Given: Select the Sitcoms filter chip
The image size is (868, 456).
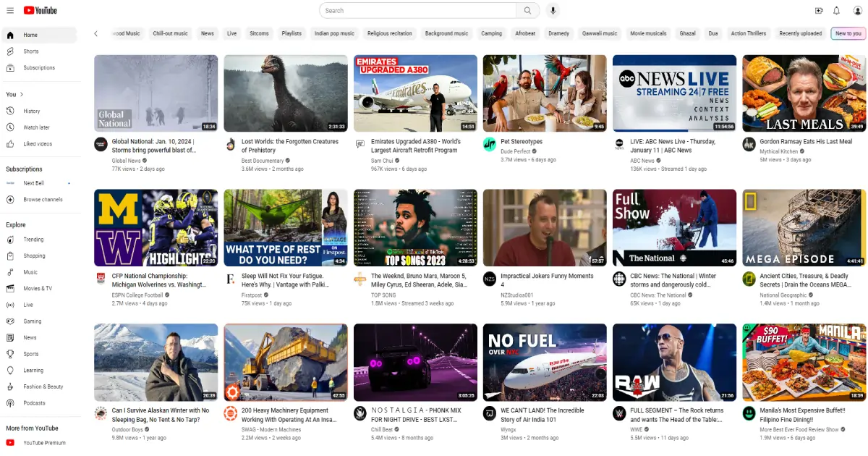Looking at the screenshot, I should point(259,33).
